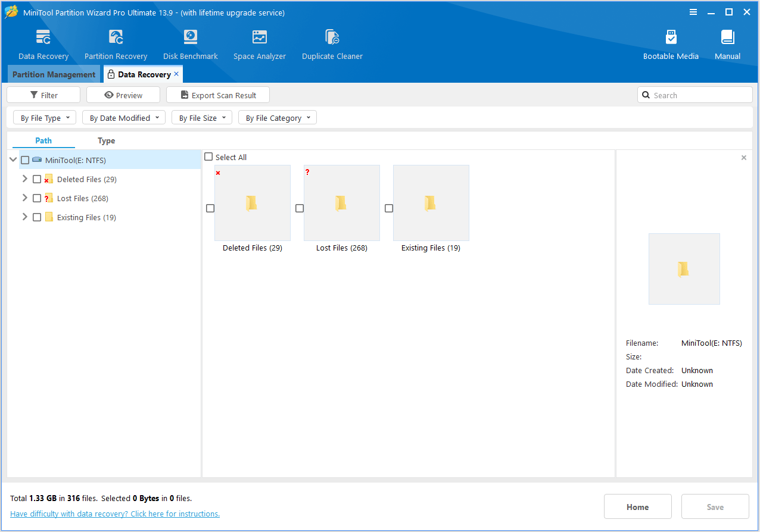Click Export Scan Result button
This screenshot has width=760, height=532.
pos(218,95)
